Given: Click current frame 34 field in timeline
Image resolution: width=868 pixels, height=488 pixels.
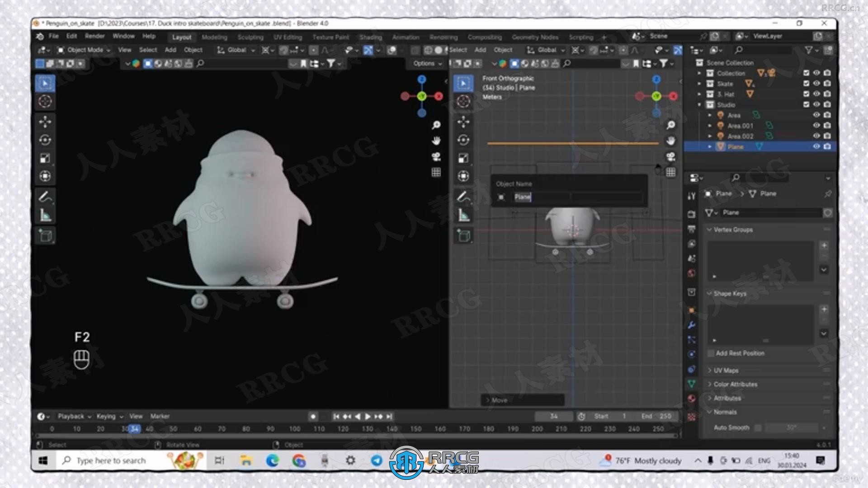Looking at the screenshot, I should [x=554, y=416].
